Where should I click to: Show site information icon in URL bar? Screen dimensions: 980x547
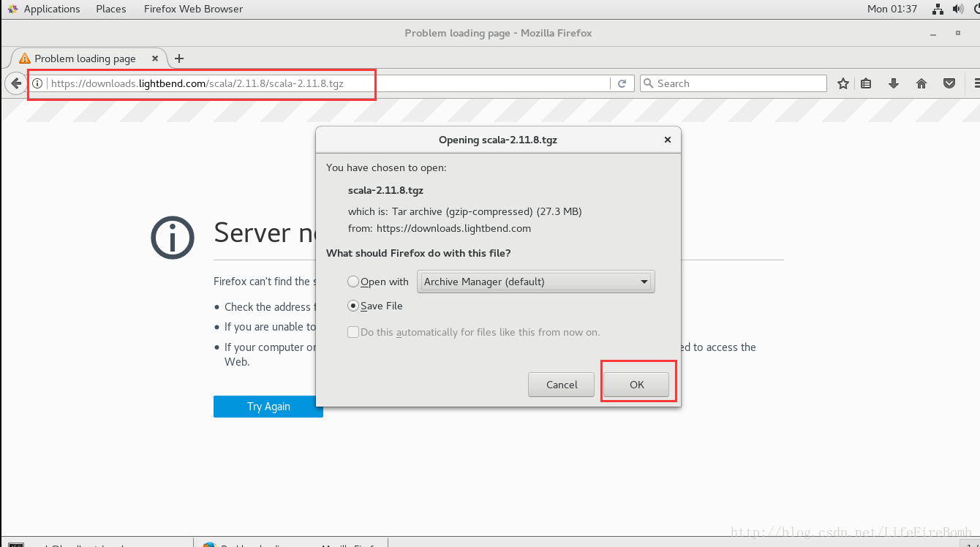click(x=37, y=83)
